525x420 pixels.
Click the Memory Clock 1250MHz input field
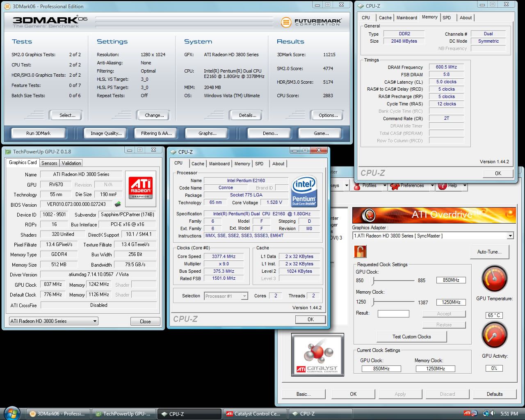[451, 302]
